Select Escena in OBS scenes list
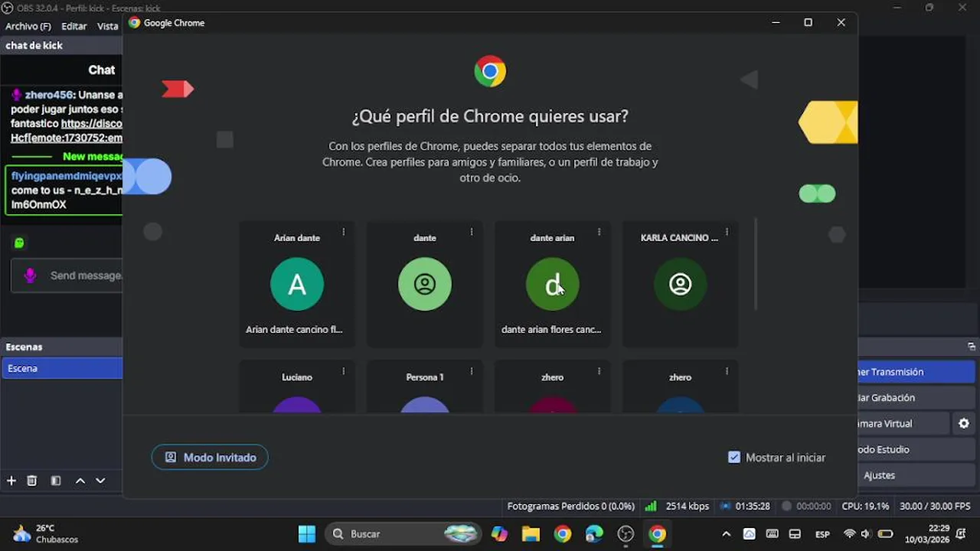Screen dimensions: 980x551 (62, 368)
